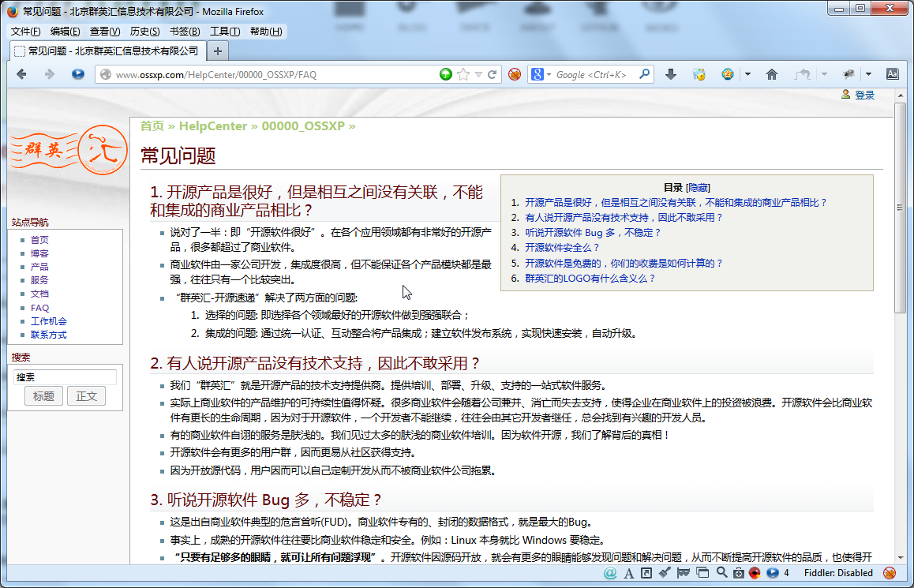The height and width of the screenshot is (588, 914).
Task: Click the red blocked icon in the navigation toolbar
Action: 514,74
